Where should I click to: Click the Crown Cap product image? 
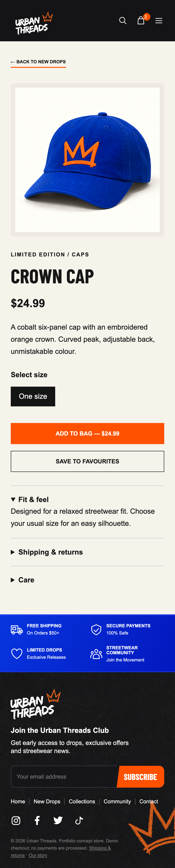87,160
